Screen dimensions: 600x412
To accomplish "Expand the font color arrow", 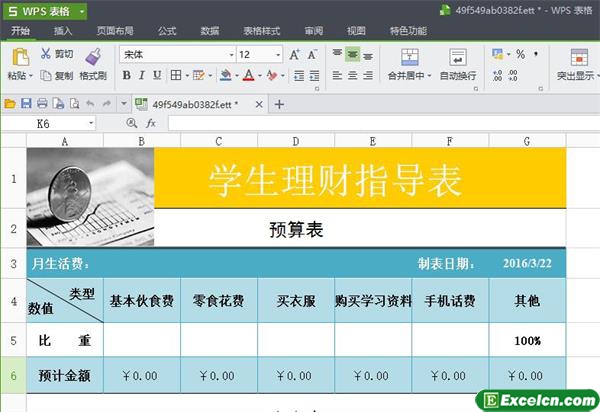I will pyautogui.click(x=260, y=76).
